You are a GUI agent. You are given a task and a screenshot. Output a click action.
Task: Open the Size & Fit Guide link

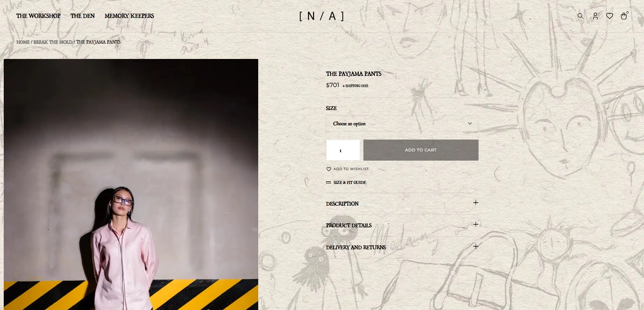pyautogui.click(x=350, y=183)
